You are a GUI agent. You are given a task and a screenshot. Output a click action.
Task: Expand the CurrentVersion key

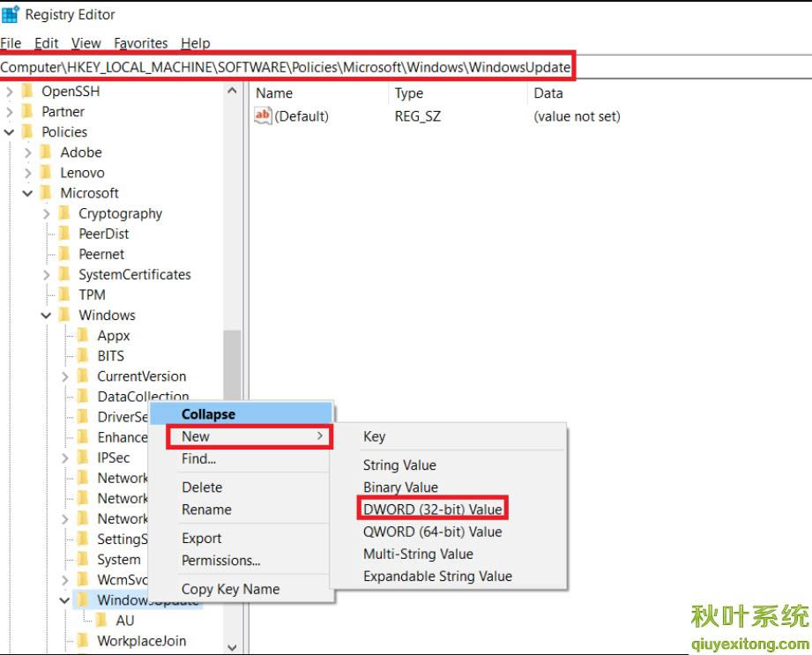tap(64, 376)
